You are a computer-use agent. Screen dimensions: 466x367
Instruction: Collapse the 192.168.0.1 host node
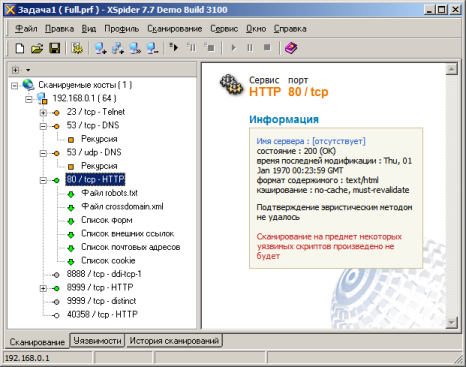pyautogui.click(x=29, y=99)
